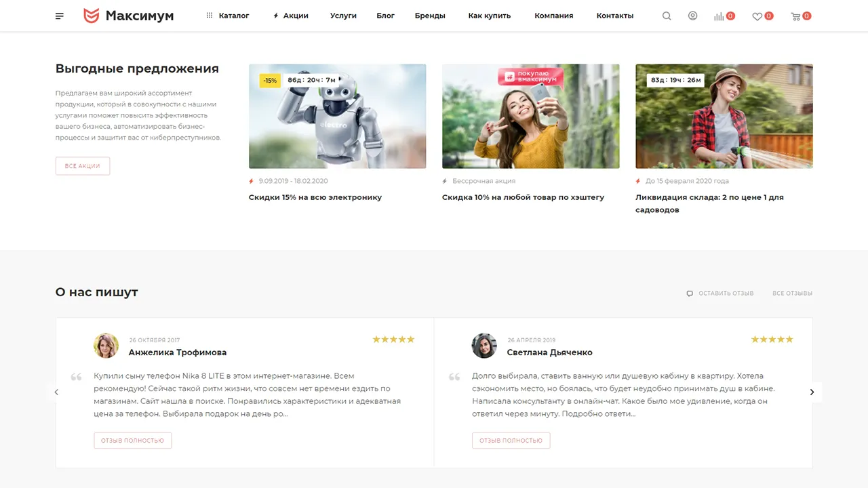Click Анжелика Трофимова's avatar photo
The width and height of the screenshot is (868, 488).
106,346
